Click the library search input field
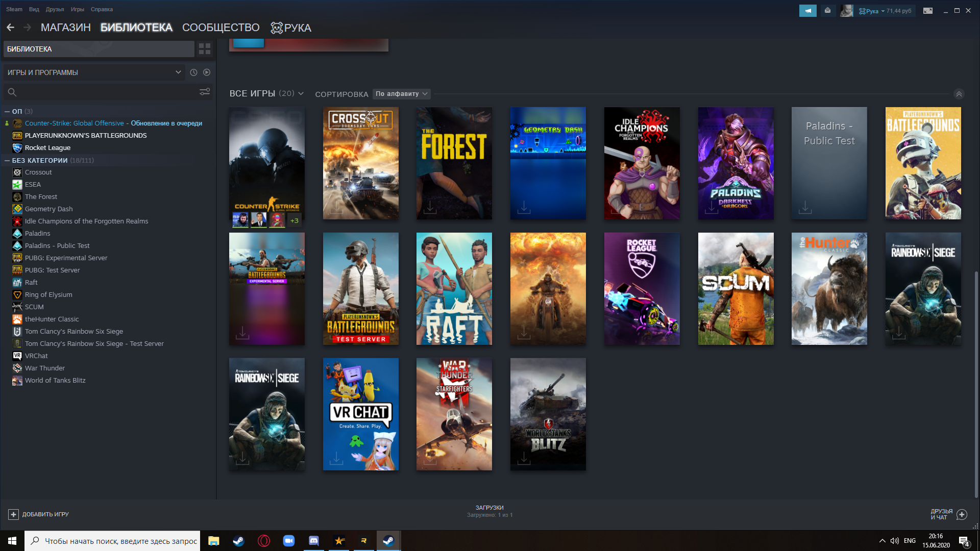This screenshot has height=551, width=980. [107, 92]
